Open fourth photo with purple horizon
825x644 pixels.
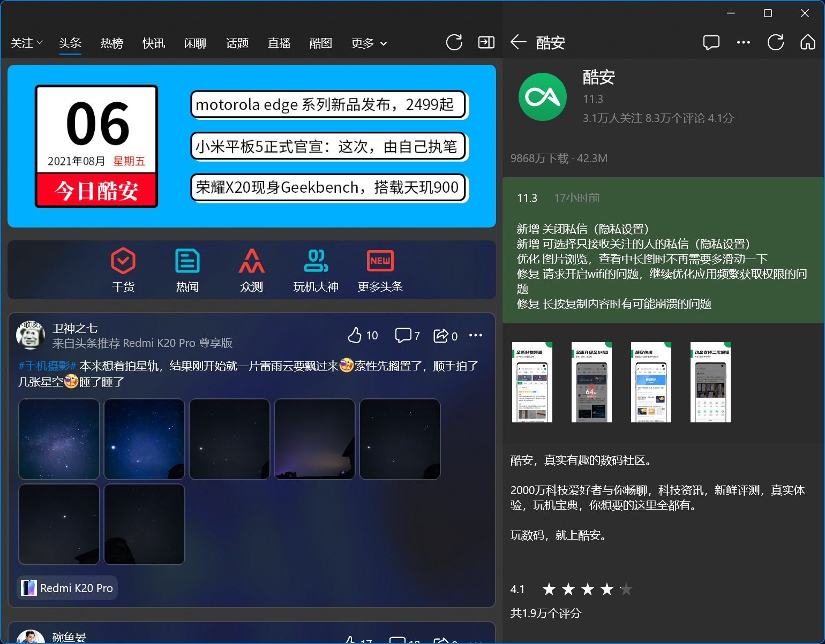[x=314, y=439]
